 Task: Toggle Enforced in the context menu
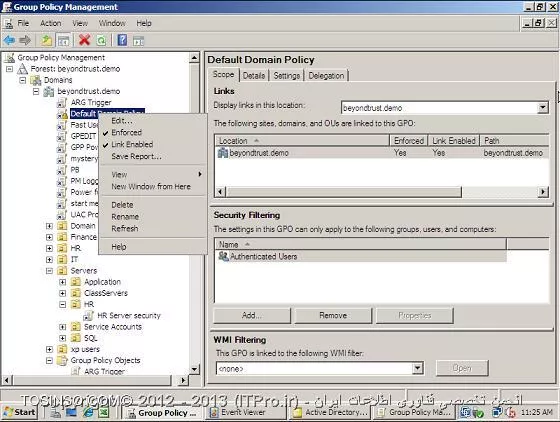click(126, 132)
